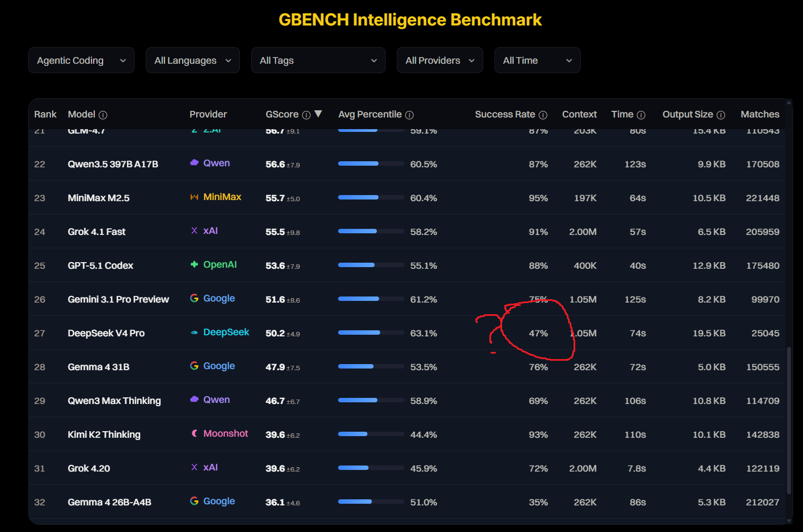Viewport: 803px width, 532px height.
Task: Expand the All Tags filter dropdown
Action: (318, 60)
